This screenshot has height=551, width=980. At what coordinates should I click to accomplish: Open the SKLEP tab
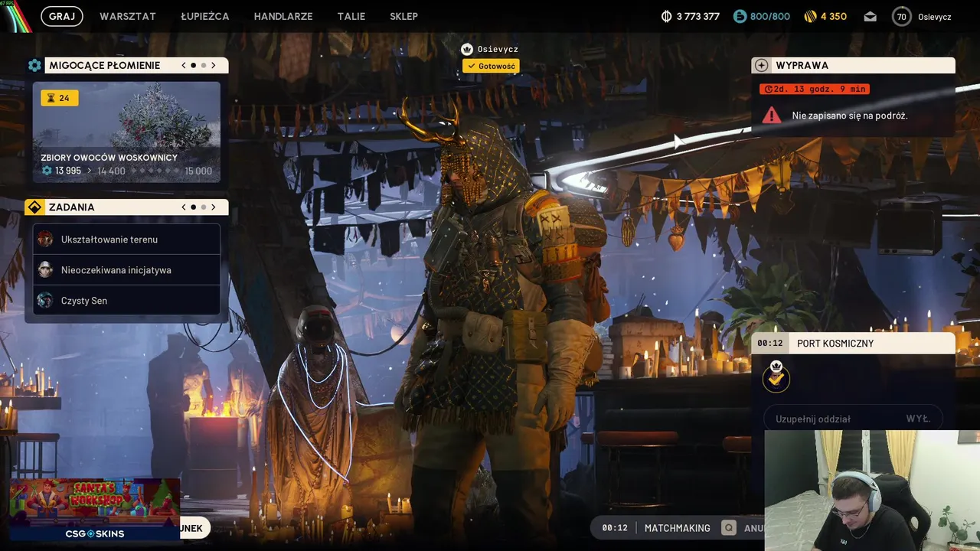tap(403, 16)
